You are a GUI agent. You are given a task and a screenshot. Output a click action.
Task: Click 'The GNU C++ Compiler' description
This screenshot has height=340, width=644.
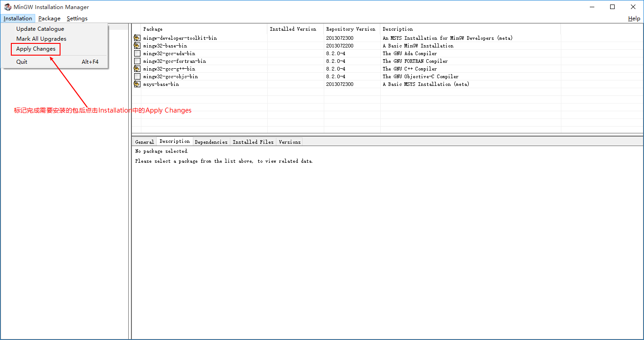pos(410,69)
